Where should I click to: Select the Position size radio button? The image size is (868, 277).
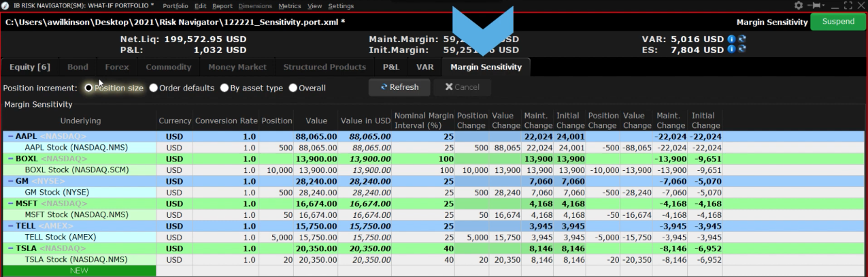click(x=88, y=88)
